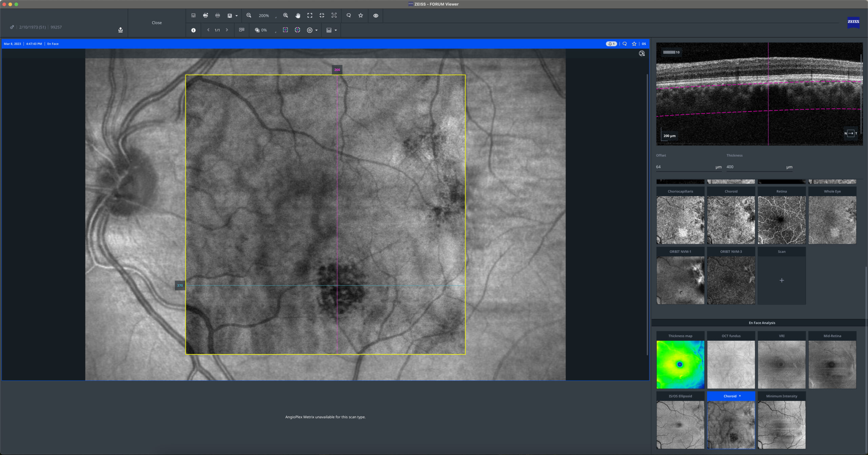This screenshot has width=868, height=455.
Task: Click the OS eye laterality label
Action: click(644, 44)
